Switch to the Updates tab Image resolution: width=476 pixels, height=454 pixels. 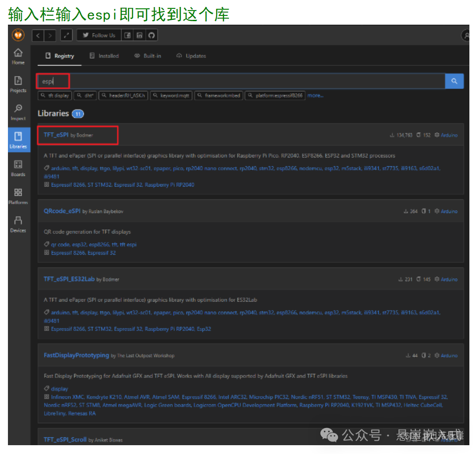point(191,56)
